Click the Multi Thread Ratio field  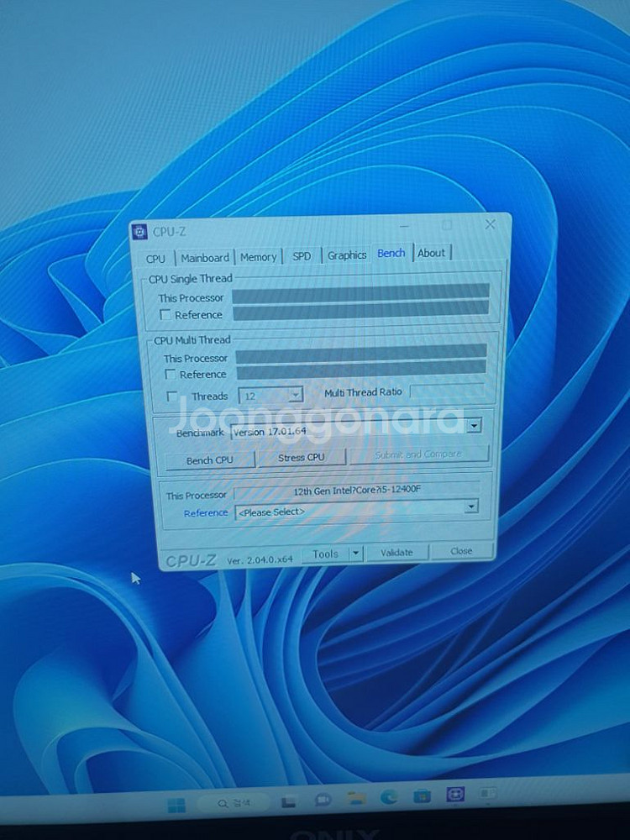click(x=448, y=391)
